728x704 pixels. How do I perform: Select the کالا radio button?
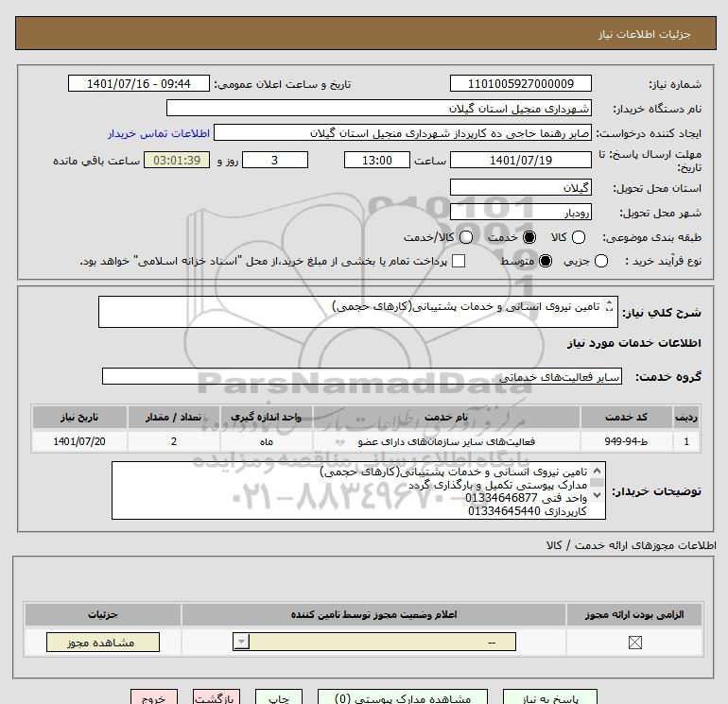click(x=578, y=237)
